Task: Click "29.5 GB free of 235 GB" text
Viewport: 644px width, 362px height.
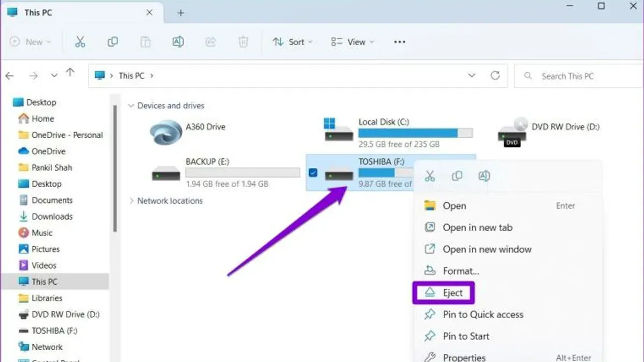Action: (399, 144)
